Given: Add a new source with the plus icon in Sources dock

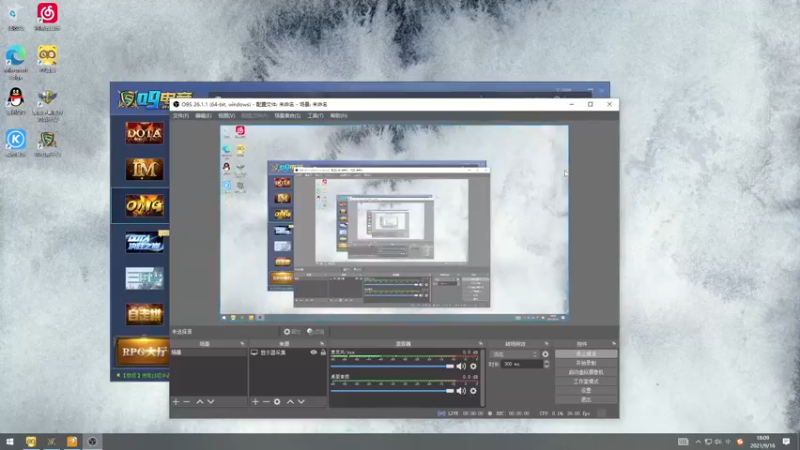Looking at the screenshot, I should [255, 402].
